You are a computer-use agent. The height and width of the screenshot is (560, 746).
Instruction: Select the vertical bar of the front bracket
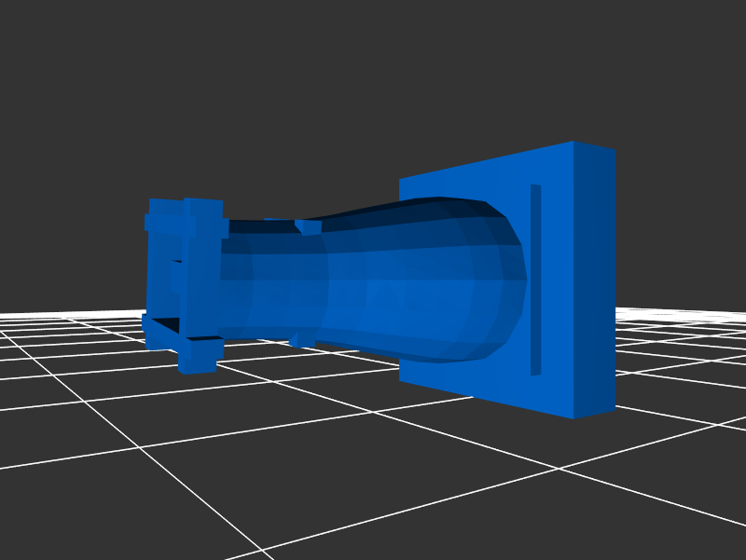(200, 280)
